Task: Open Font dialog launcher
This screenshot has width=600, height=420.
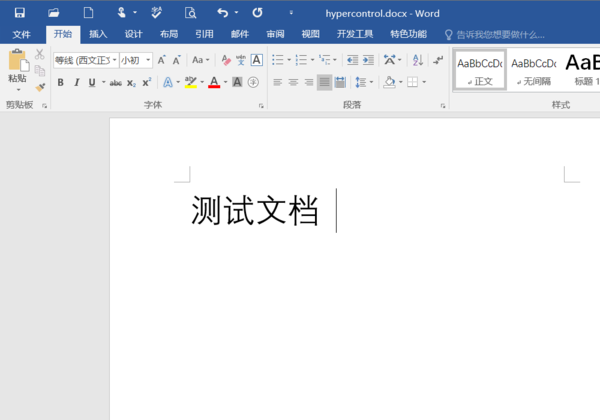Action: pyautogui.click(x=261, y=106)
